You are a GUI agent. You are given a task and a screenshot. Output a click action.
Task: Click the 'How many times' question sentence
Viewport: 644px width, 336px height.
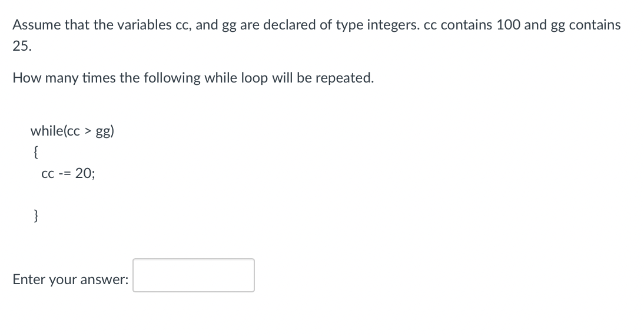click(x=194, y=78)
